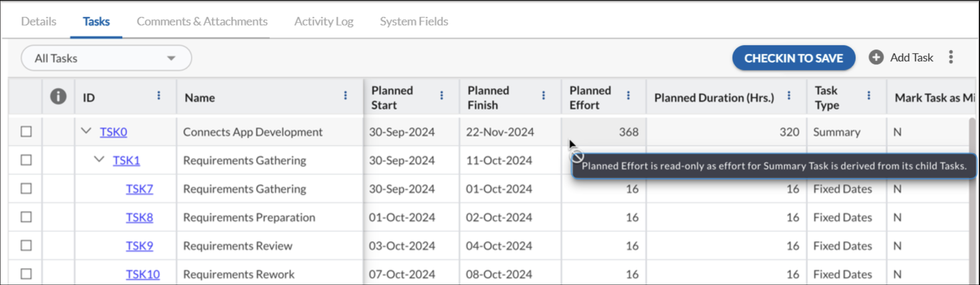Open the Planned Start column menu
This screenshot has height=285, width=980.
(441, 96)
